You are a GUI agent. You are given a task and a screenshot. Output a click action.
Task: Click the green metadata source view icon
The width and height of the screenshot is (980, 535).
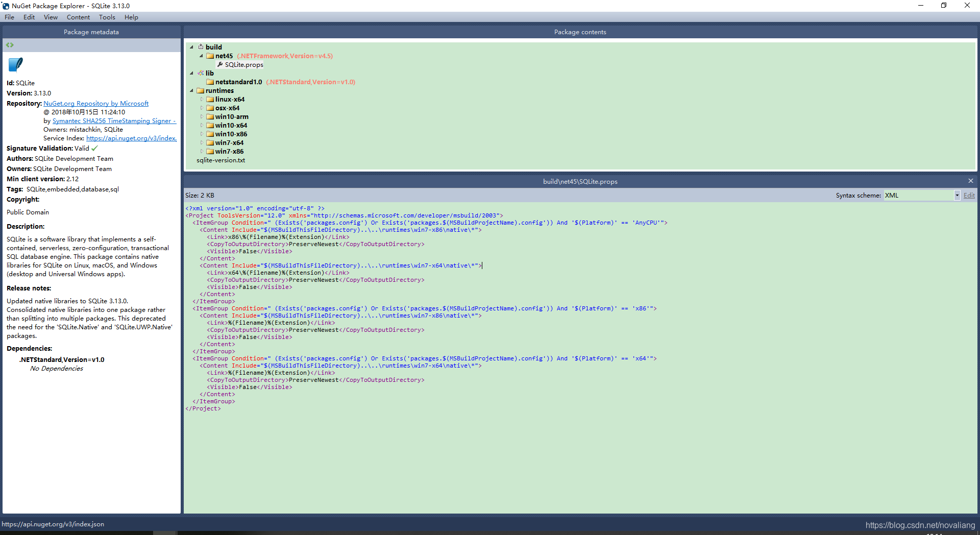(x=10, y=45)
